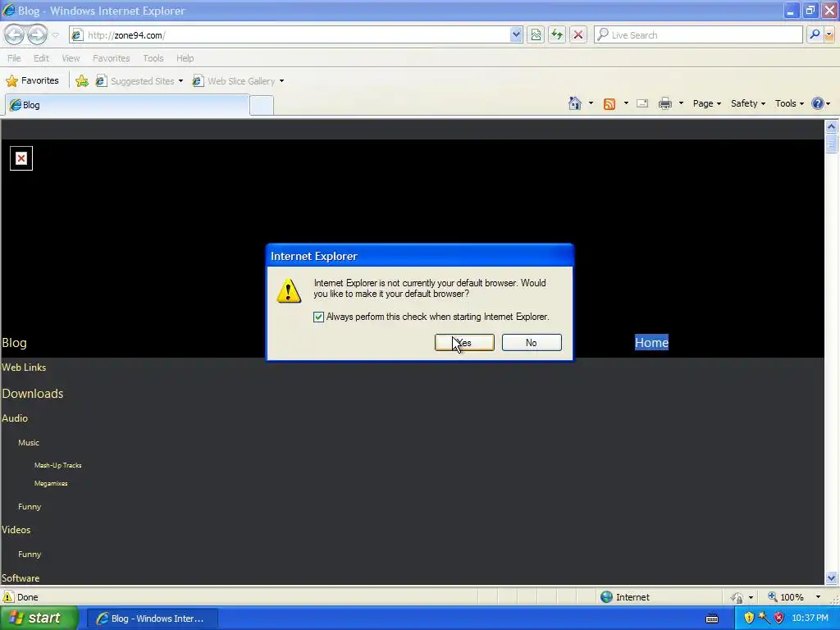Click the Videos link
This screenshot has width=840, height=630.
(16, 530)
